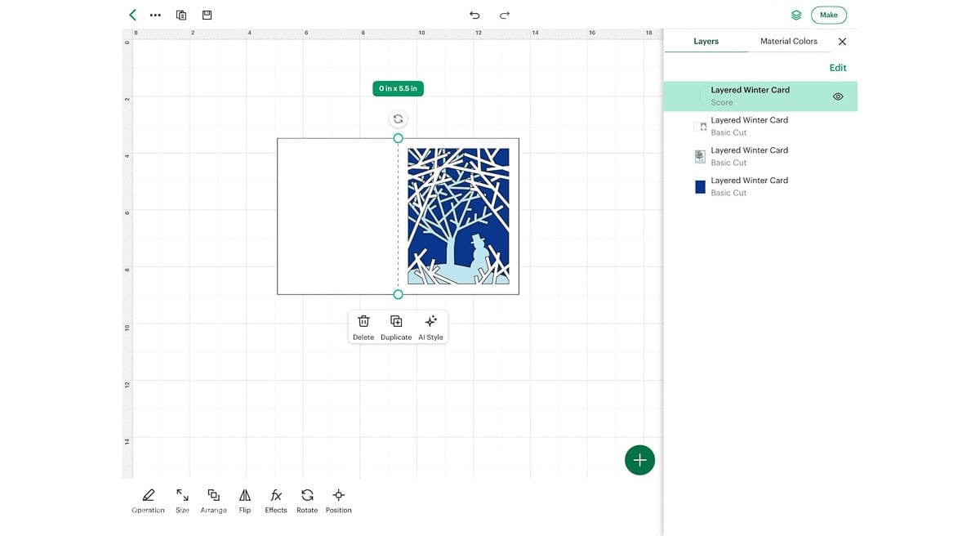
Task: Undo the last action
Action: 474,15
